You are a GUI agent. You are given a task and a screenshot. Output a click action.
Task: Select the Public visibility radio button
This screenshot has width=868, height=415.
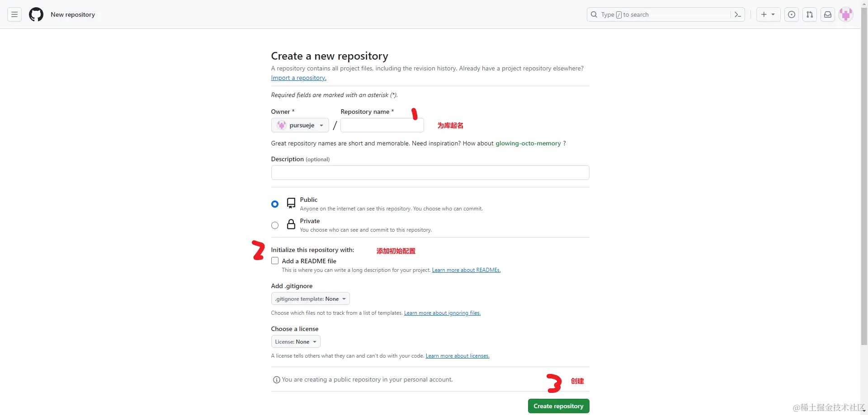275,204
